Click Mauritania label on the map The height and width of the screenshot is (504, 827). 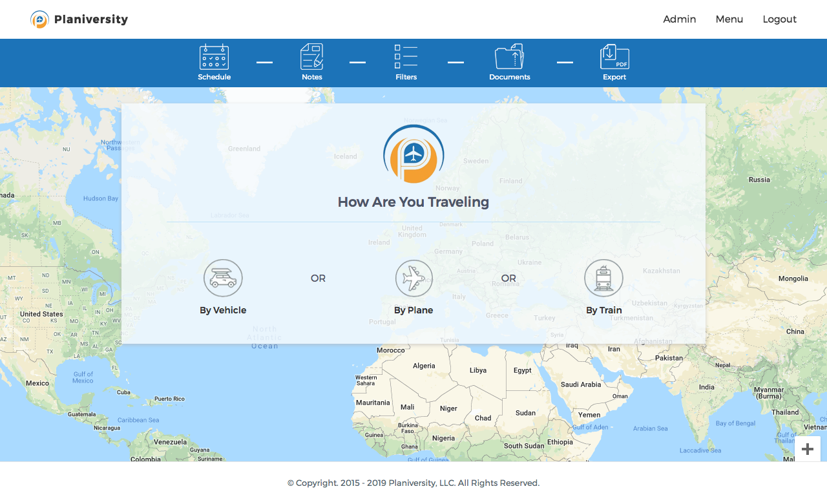[373, 403]
